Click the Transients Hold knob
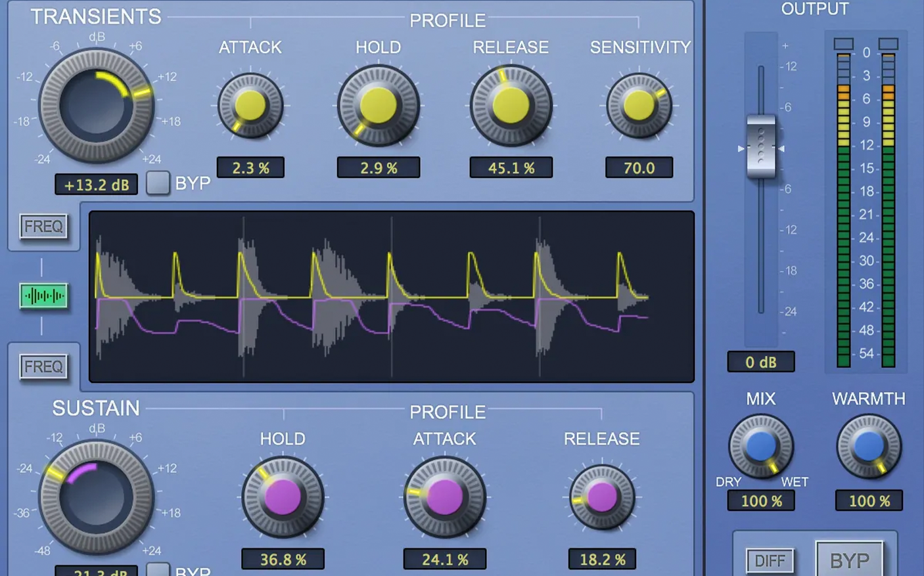 (x=379, y=105)
